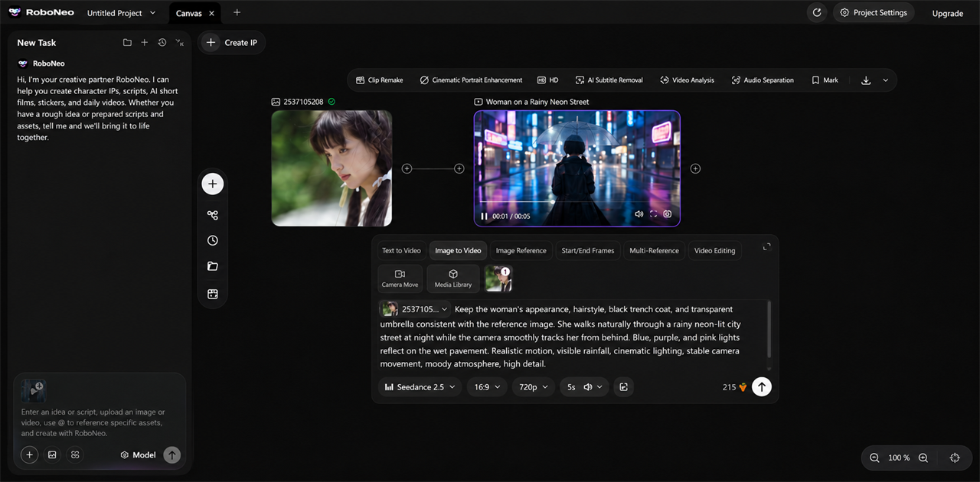Enter fullscreen on the video player

pos(653,214)
